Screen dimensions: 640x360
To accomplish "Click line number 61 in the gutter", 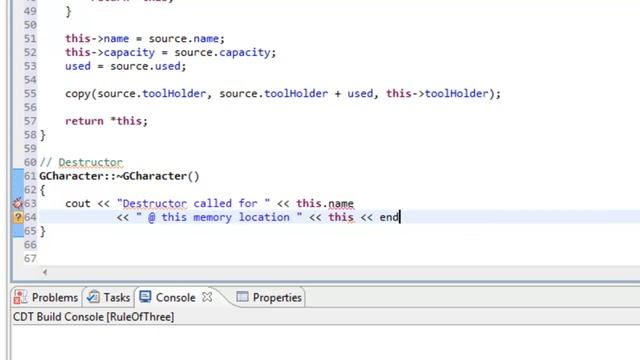I will coord(30,176).
